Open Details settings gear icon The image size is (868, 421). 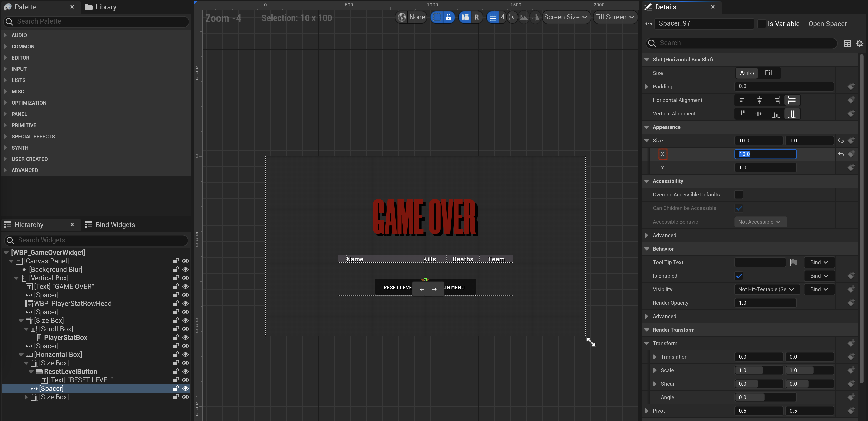pos(859,43)
